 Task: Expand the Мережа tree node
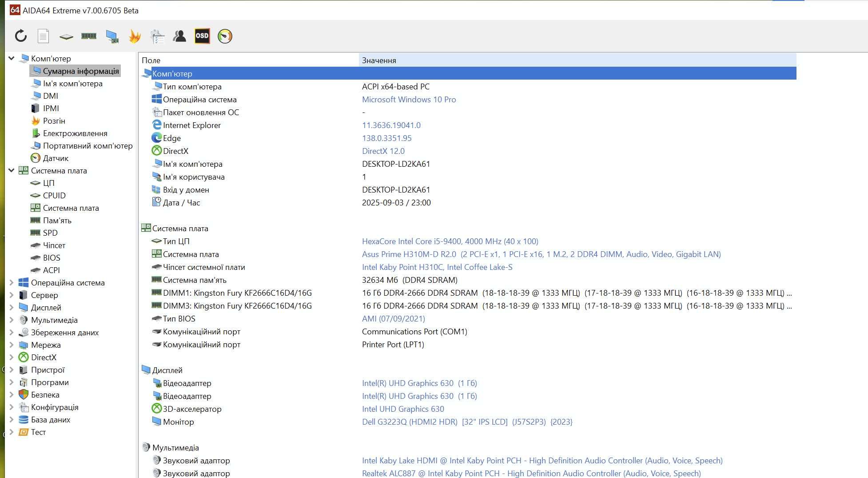point(12,345)
